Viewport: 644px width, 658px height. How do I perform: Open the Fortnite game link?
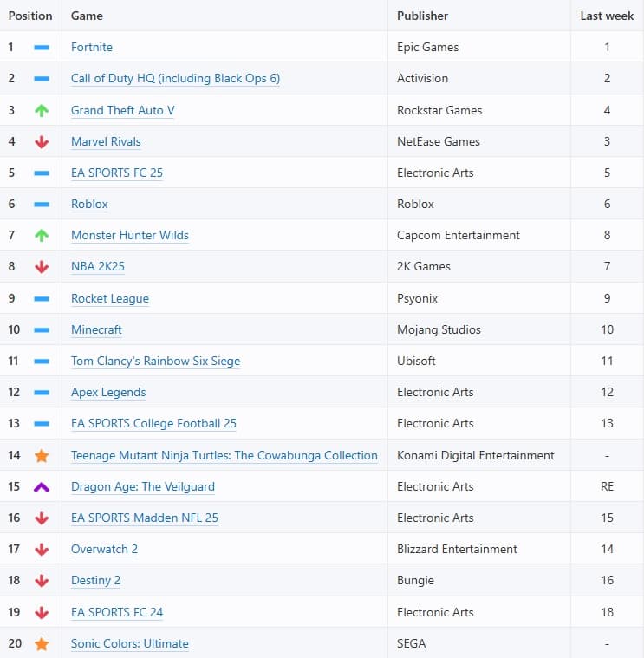pos(92,48)
